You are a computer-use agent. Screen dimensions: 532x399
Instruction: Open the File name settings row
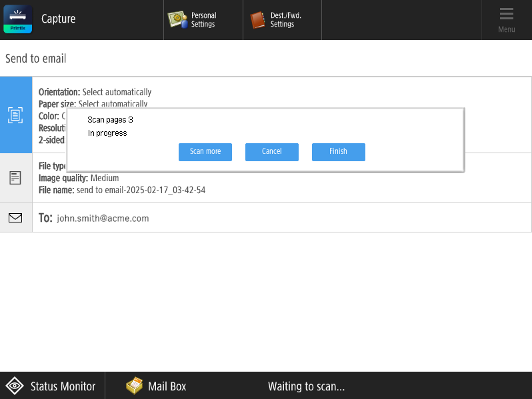click(122, 190)
